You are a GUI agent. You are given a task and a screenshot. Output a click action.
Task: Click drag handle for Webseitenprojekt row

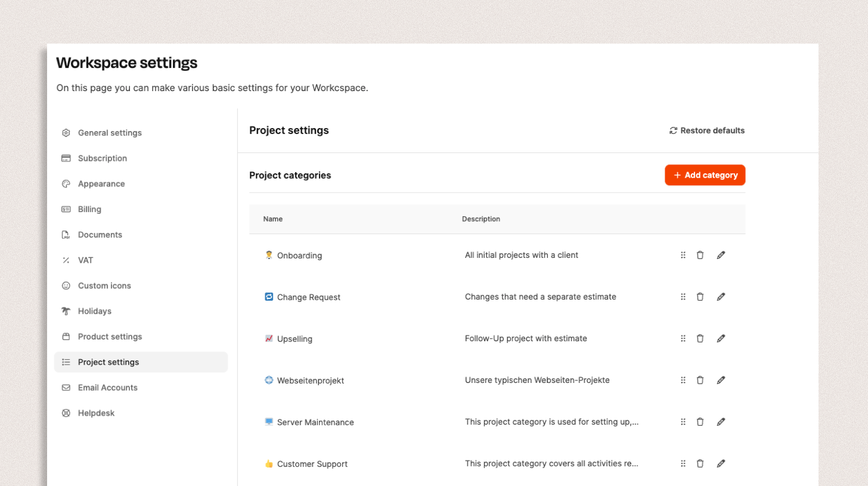tap(683, 380)
